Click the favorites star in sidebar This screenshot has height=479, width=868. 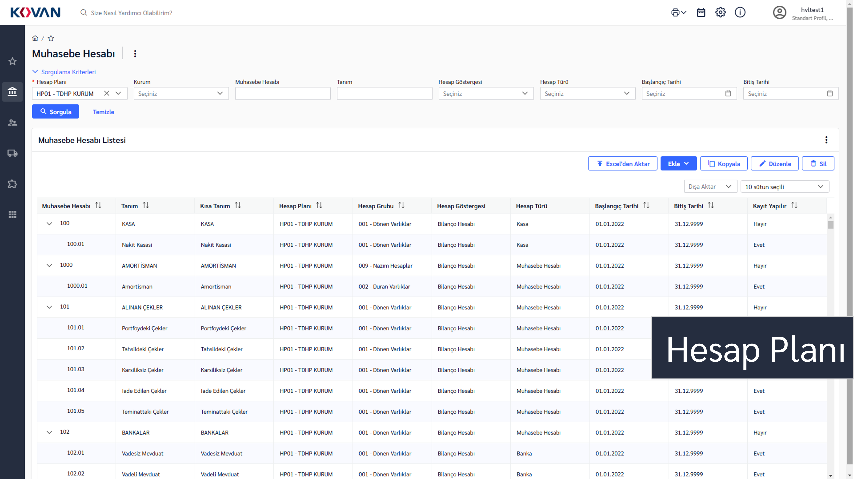coord(12,61)
